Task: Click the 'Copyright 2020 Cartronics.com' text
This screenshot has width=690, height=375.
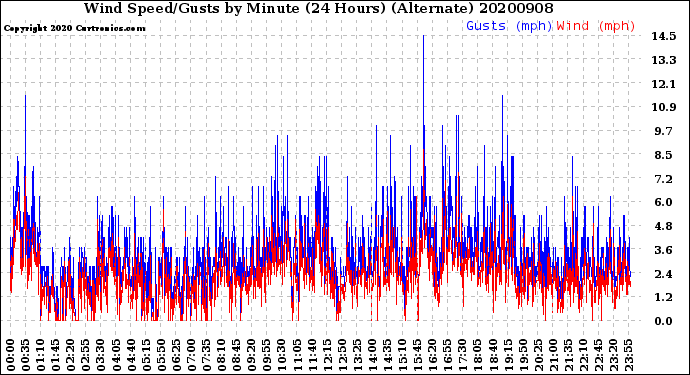Action: point(74,28)
